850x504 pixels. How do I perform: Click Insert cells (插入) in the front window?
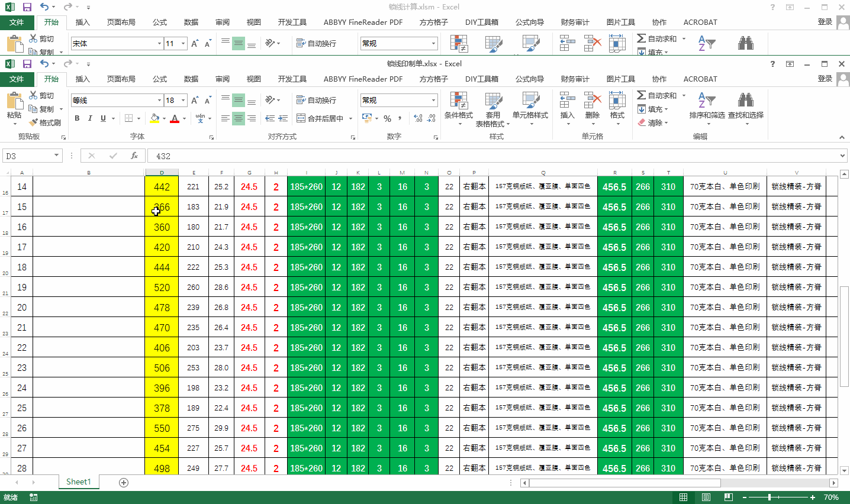[x=567, y=109]
